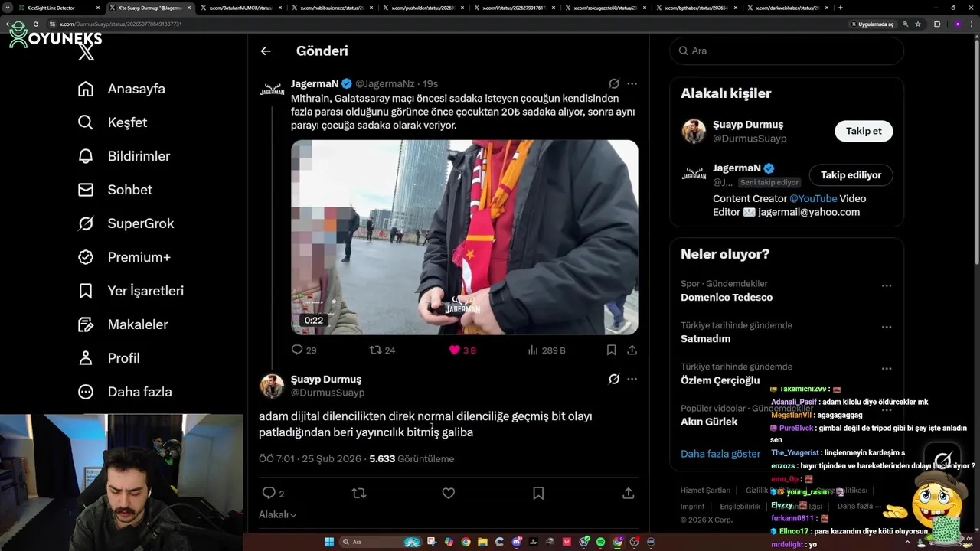Click the Ara search field on X

click(786, 51)
